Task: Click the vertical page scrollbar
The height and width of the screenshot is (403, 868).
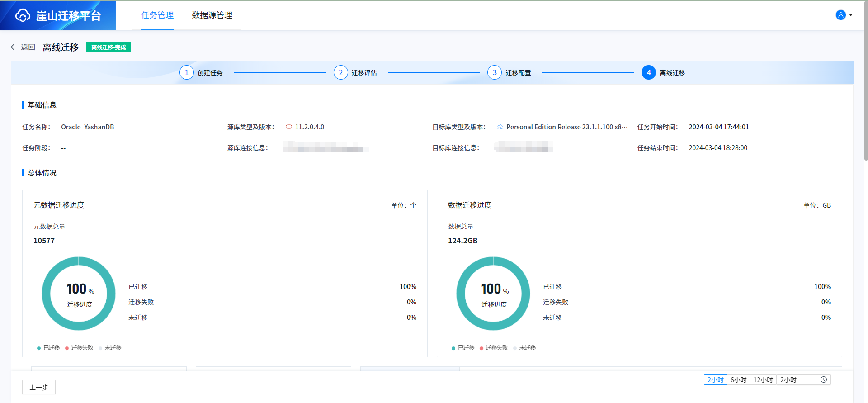Action: point(866,81)
